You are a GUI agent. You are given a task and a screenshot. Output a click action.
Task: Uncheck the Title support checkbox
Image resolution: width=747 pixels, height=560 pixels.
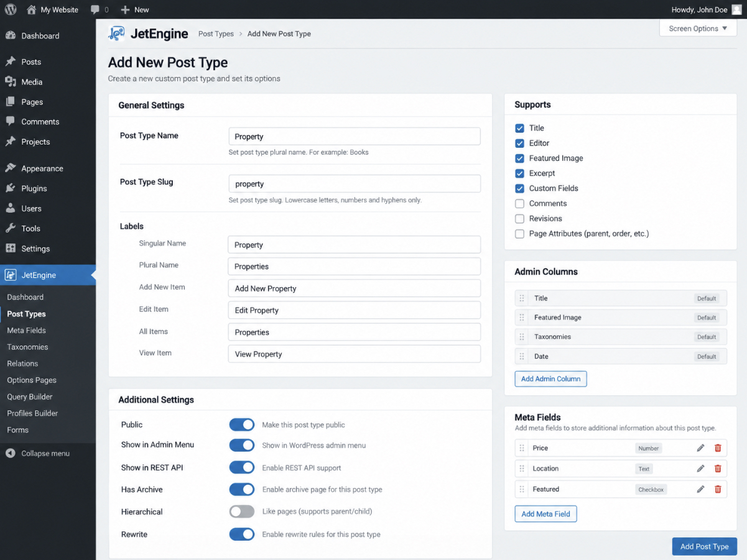pyautogui.click(x=519, y=128)
